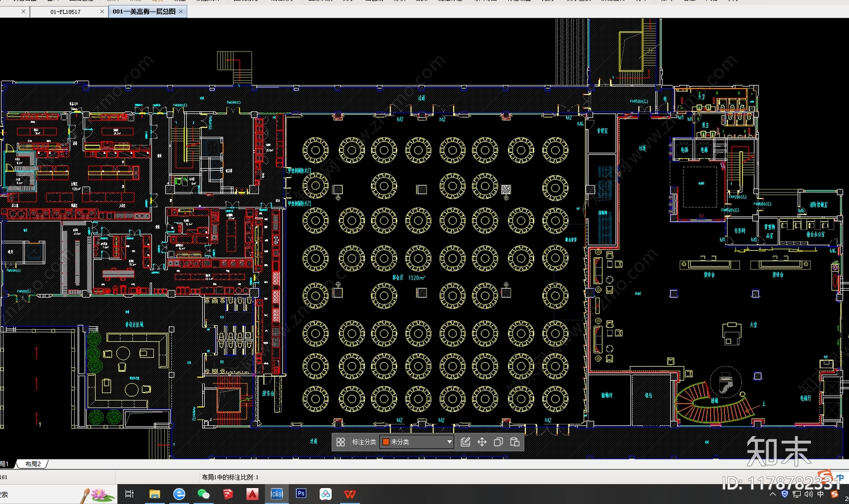This screenshot has height=504, width=849.
Task: Click the 宴会厅 1320m² label in drawing
Action: 409,277
